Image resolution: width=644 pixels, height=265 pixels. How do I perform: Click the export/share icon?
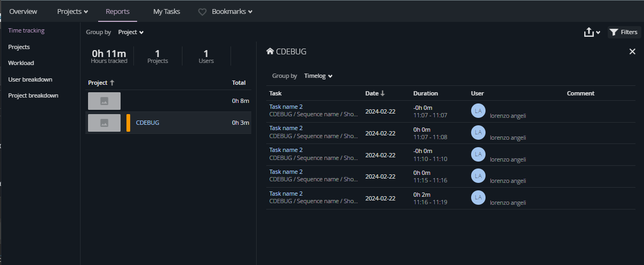tap(589, 33)
